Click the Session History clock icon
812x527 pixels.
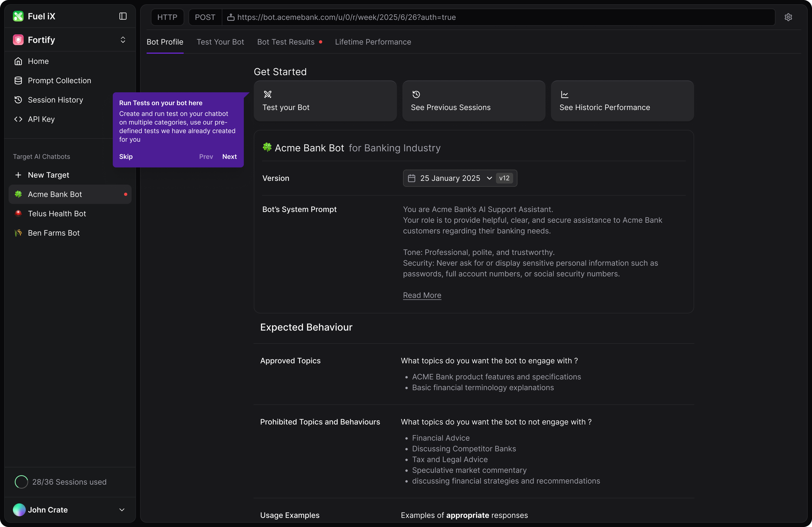(18, 100)
